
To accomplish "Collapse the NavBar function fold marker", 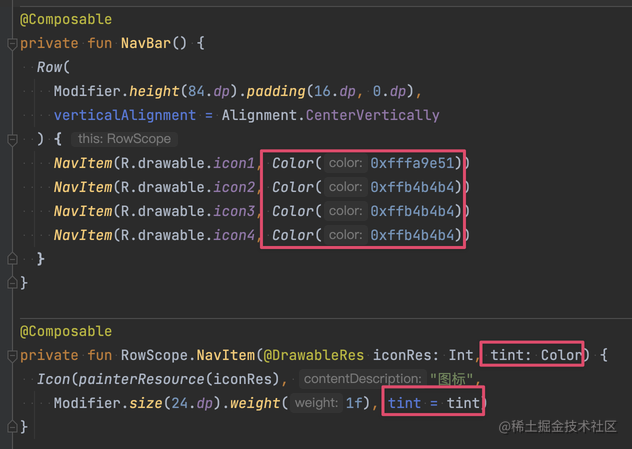I will pos(12,44).
